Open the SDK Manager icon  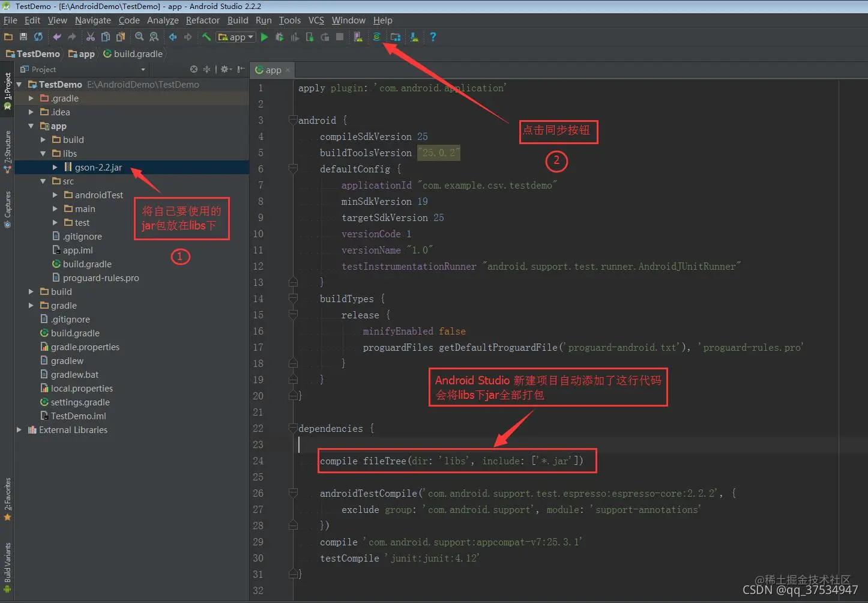tap(414, 37)
